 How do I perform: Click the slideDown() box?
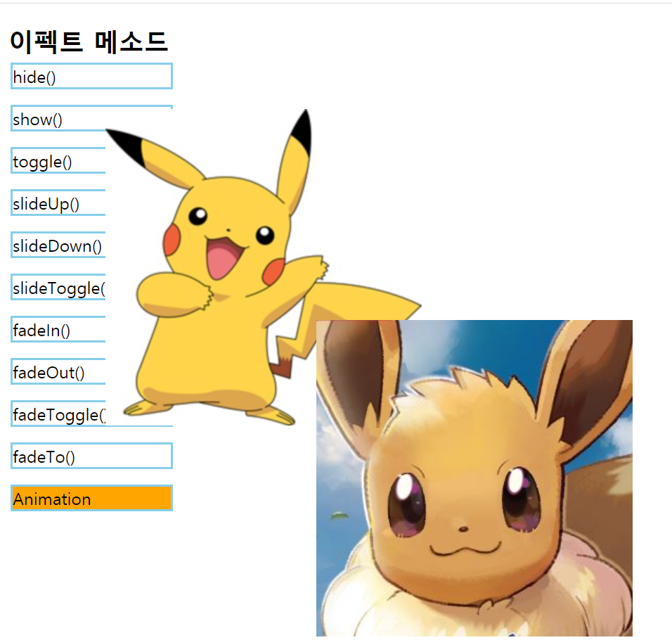[58, 245]
